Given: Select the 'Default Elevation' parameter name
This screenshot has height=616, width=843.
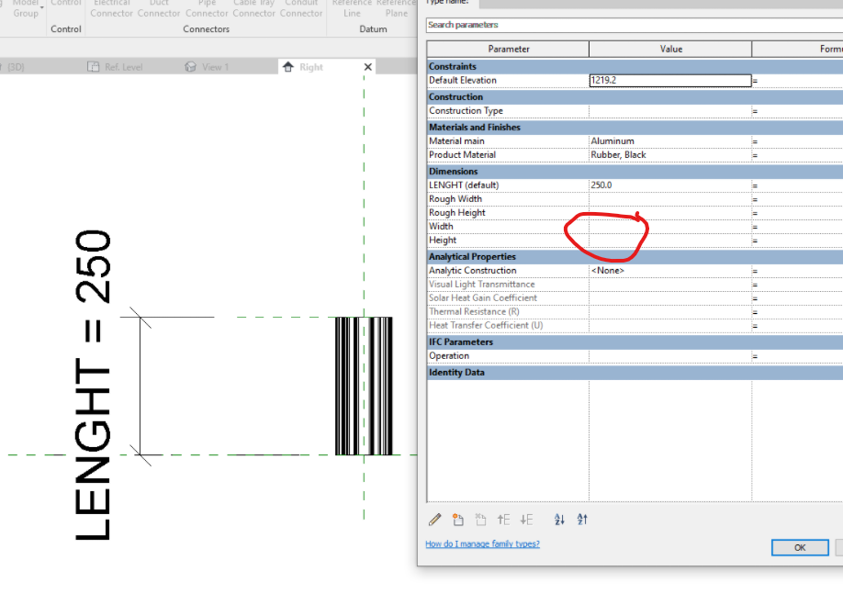Looking at the screenshot, I should [462, 80].
